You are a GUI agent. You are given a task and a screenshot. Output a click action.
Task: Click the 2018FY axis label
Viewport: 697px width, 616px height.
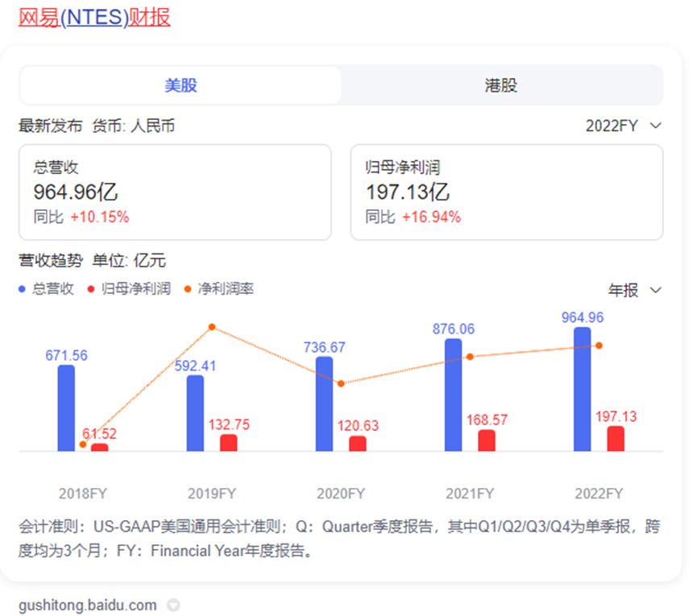83,494
